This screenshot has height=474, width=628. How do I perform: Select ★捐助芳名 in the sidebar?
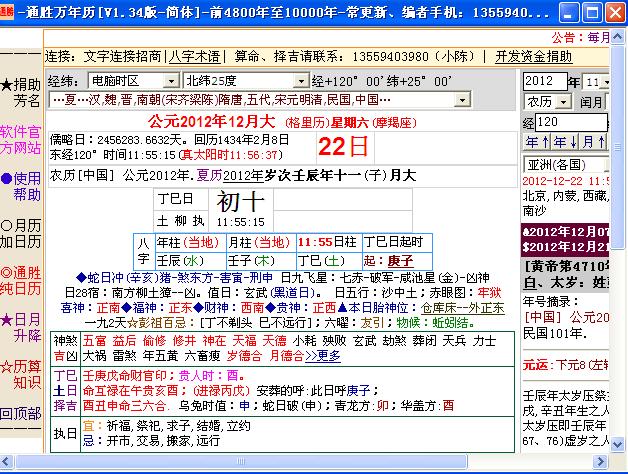(x=20, y=93)
